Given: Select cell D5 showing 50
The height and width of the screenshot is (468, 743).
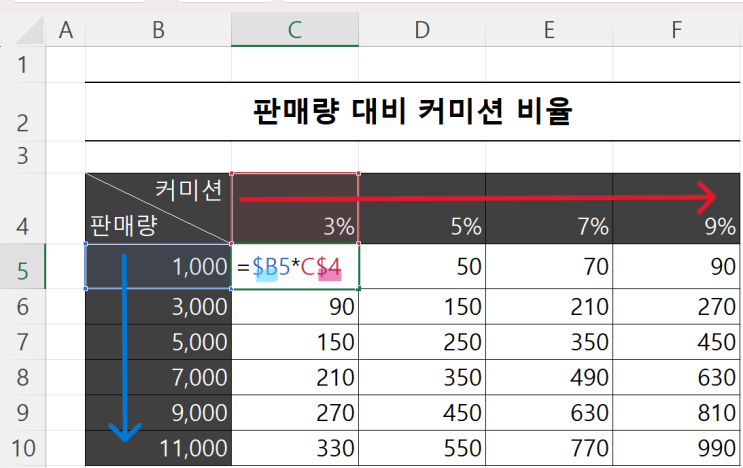Looking at the screenshot, I should coord(422,266).
